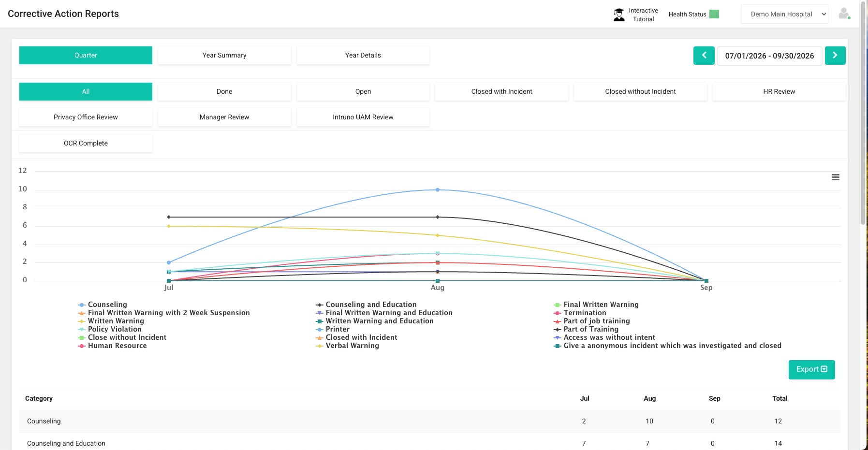Viewport: 868px width, 450px height.
Task: Click the green Health Status indicator
Action: click(x=714, y=14)
